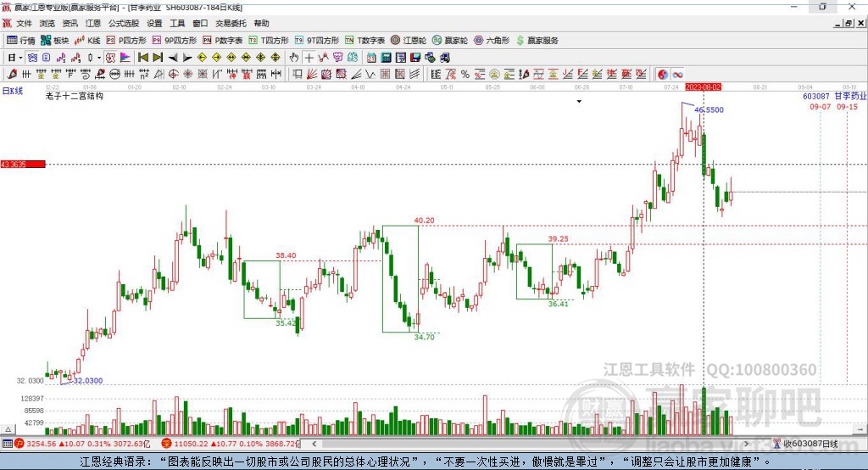Expand the candlestick style dropdown arrow
Image resolution: width=868 pixels, height=470 pixels.
click(99, 58)
